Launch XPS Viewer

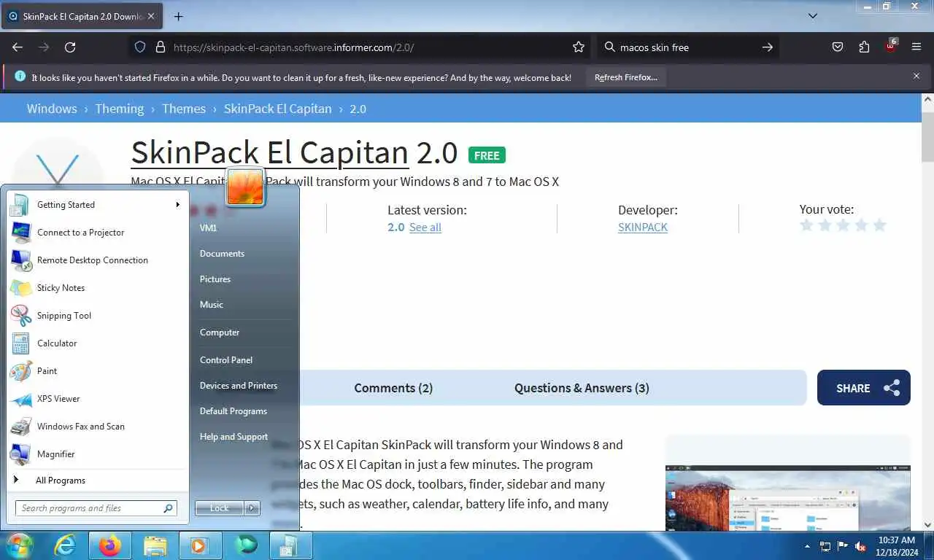click(x=96, y=399)
